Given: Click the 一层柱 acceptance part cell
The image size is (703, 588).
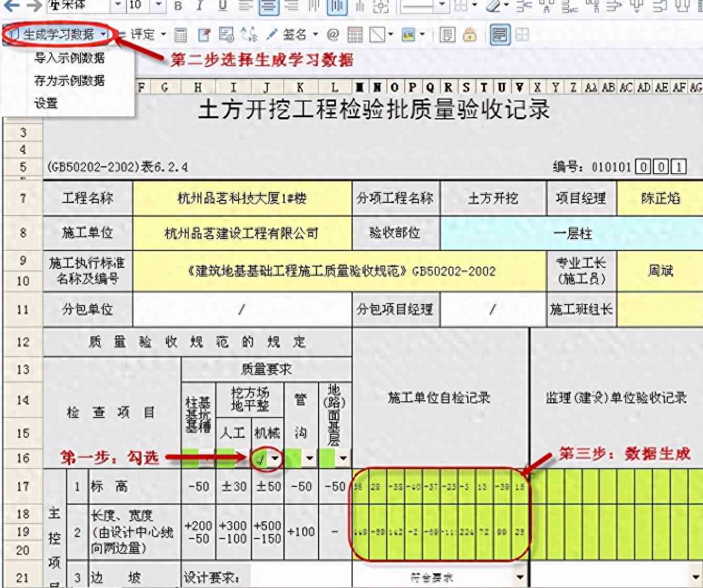Looking at the screenshot, I should (572, 233).
